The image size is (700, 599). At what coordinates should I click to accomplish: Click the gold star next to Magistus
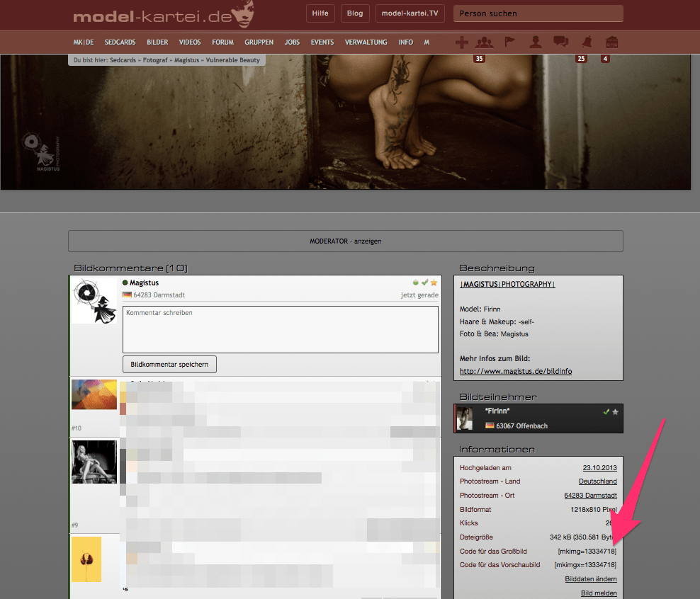click(434, 283)
